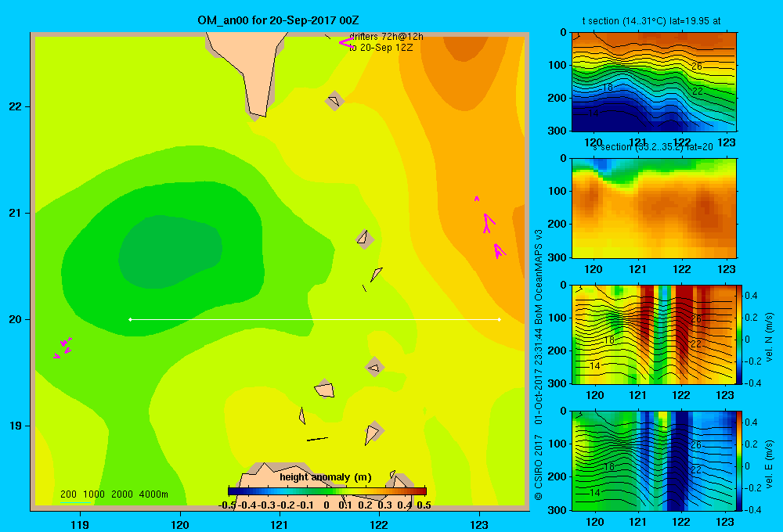783x532 pixels.
Task: Click the right endpoint of the white section line
Action: pos(500,319)
